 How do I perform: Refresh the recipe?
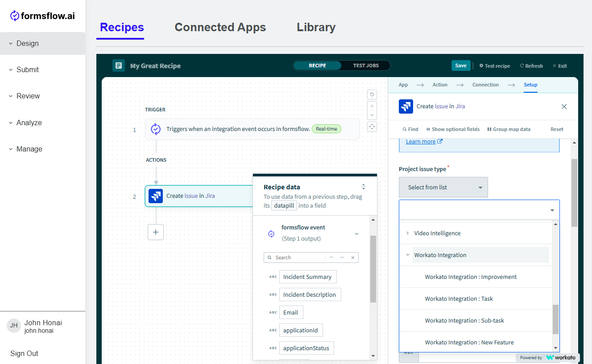[x=531, y=66]
